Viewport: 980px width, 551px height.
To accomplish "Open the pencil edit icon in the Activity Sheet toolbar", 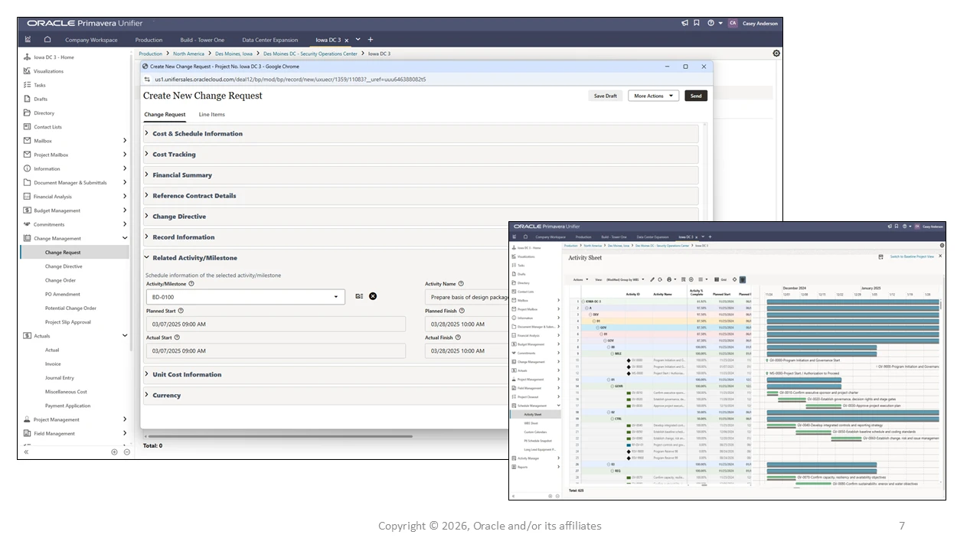I will (653, 279).
